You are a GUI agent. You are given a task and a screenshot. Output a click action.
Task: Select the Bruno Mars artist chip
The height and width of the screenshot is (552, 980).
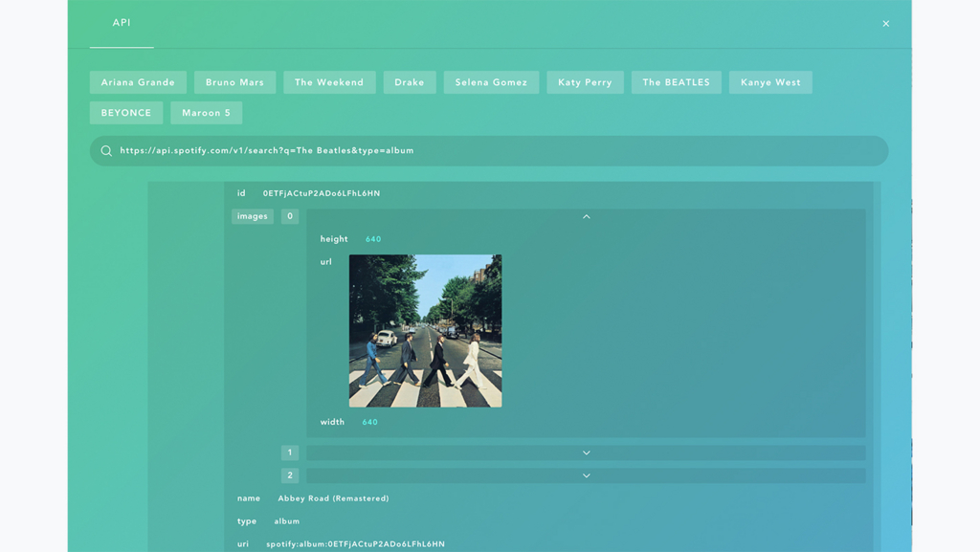pos(235,82)
